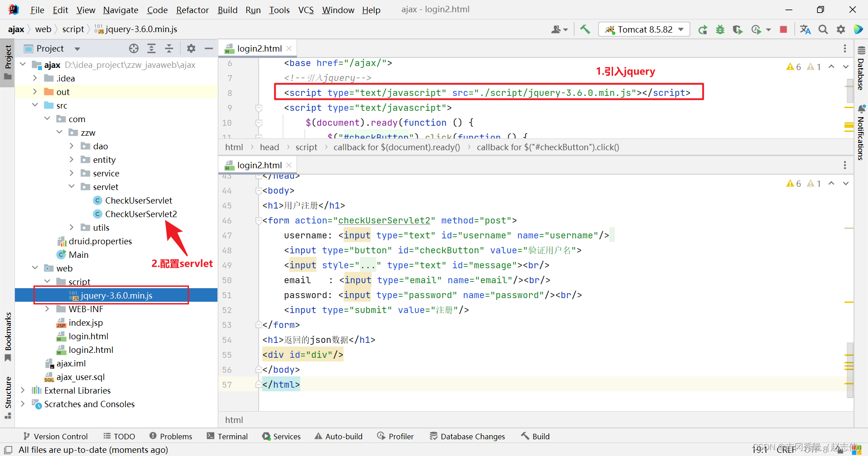Open Project panel options gear
This screenshot has width=868, height=456.
(191, 48)
